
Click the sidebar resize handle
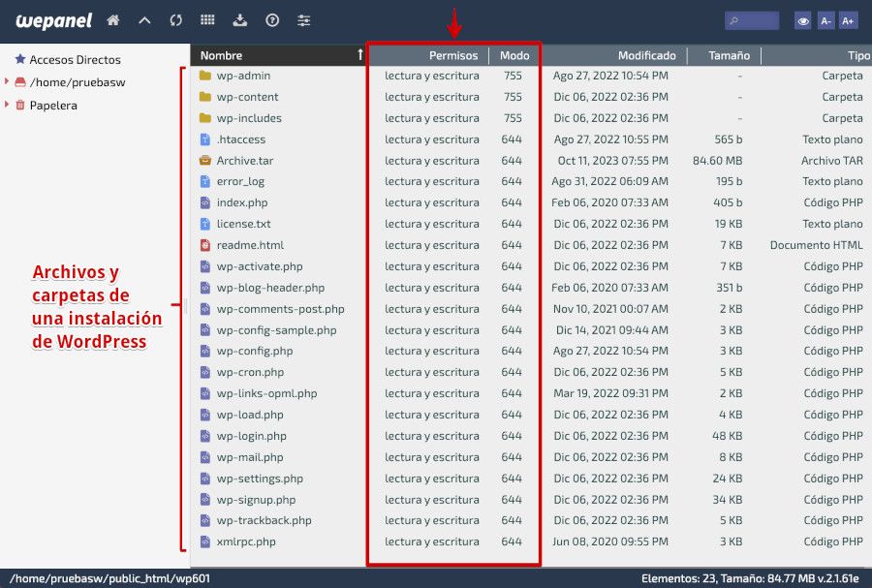pyautogui.click(x=186, y=306)
